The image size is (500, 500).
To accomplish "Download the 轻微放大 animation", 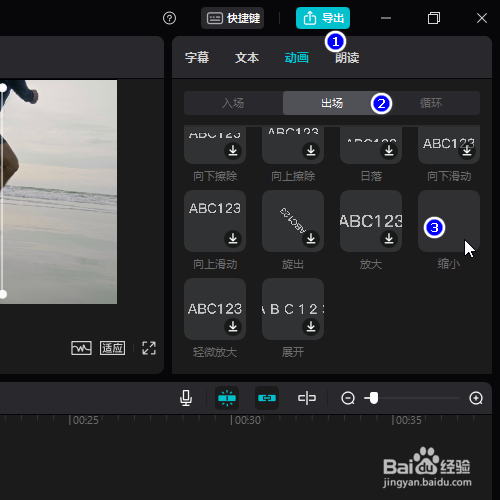I will (x=233, y=326).
